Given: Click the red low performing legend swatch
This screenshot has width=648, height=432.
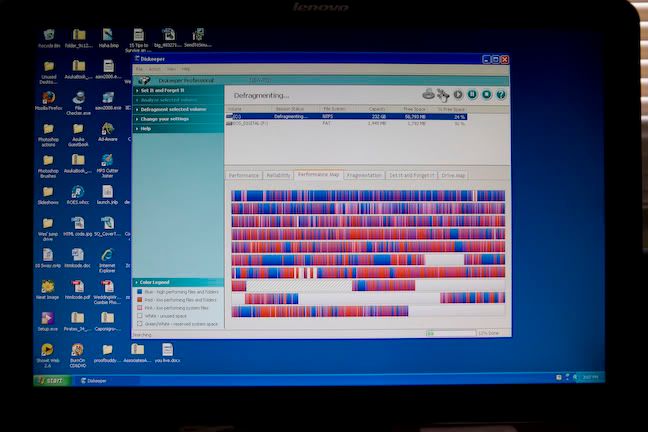Looking at the screenshot, I should 139,300.
